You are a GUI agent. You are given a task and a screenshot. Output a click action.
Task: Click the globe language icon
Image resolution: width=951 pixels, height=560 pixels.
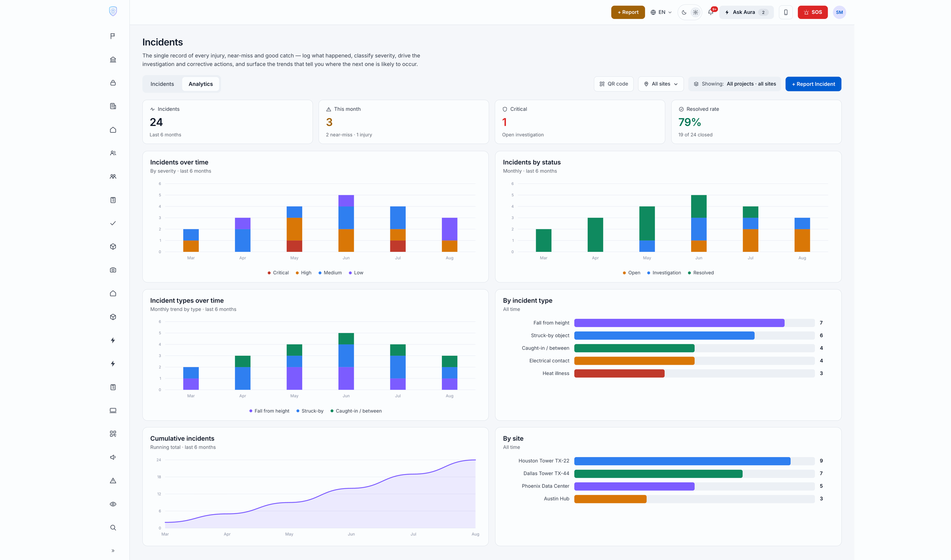point(653,12)
